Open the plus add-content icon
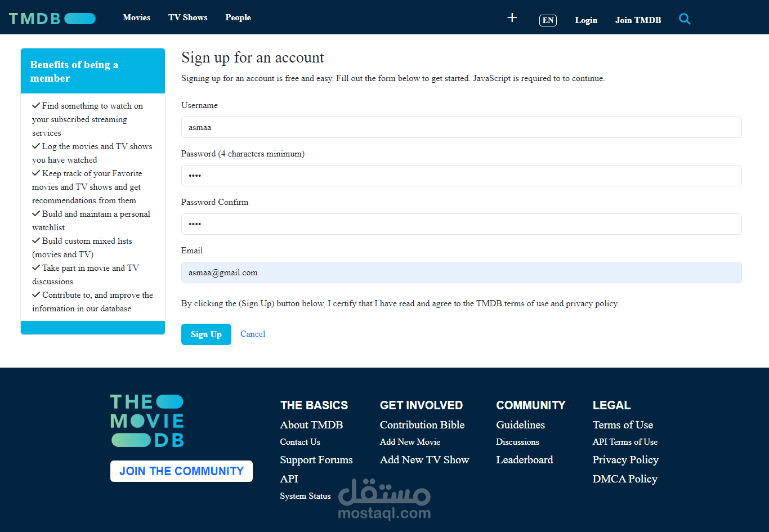Image resolution: width=769 pixels, height=532 pixels. tap(512, 17)
